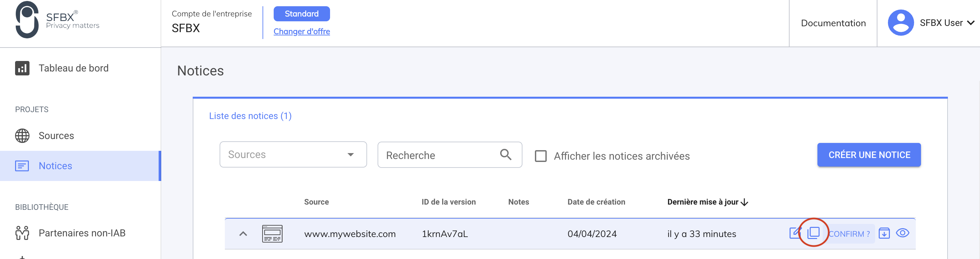Click the CRÉER UNE NOTICE button
The height and width of the screenshot is (259, 980).
pos(869,154)
